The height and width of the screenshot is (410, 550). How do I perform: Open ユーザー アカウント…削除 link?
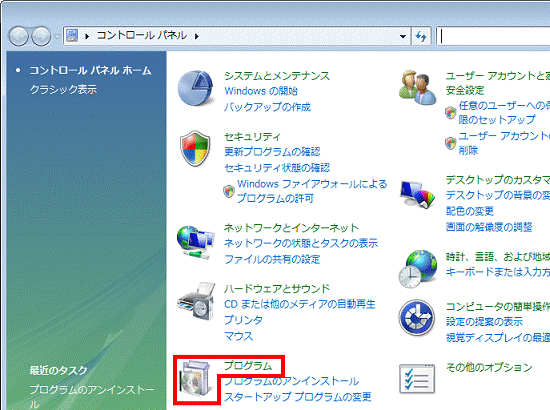(504, 143)
